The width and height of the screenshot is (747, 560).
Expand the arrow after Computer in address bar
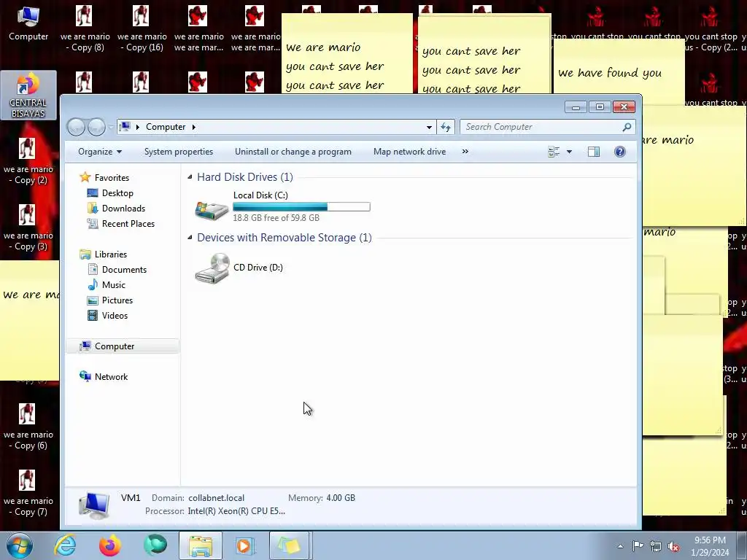(194, 127)
